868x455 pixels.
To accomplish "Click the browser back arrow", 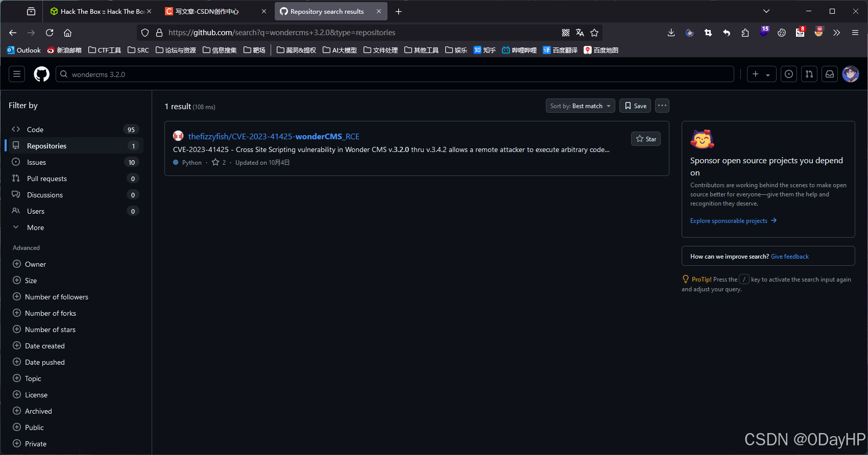I will coord(13,33).
